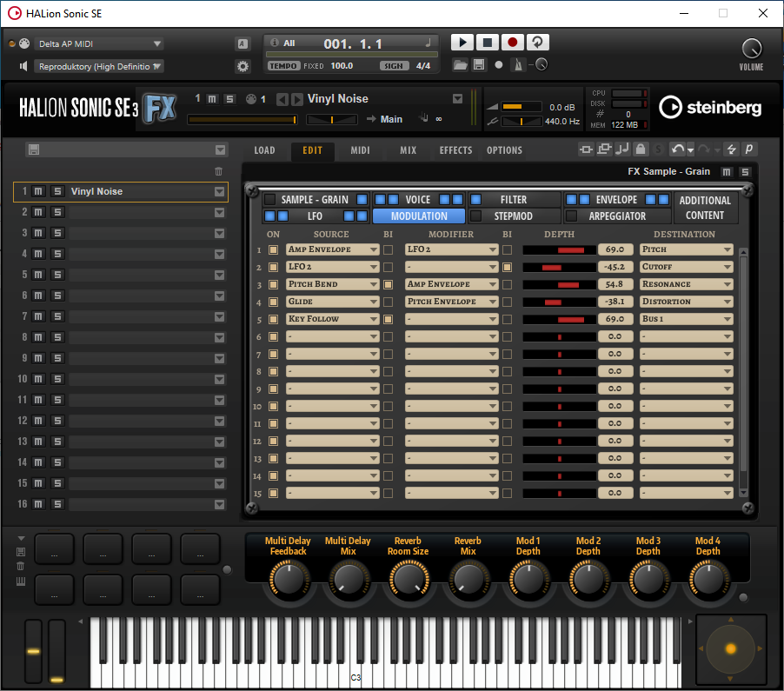The image size is (784, 691).
Task: Open the Reproduktory audio output dropdown
Action: pyautogui.click(x=98, y=67)
